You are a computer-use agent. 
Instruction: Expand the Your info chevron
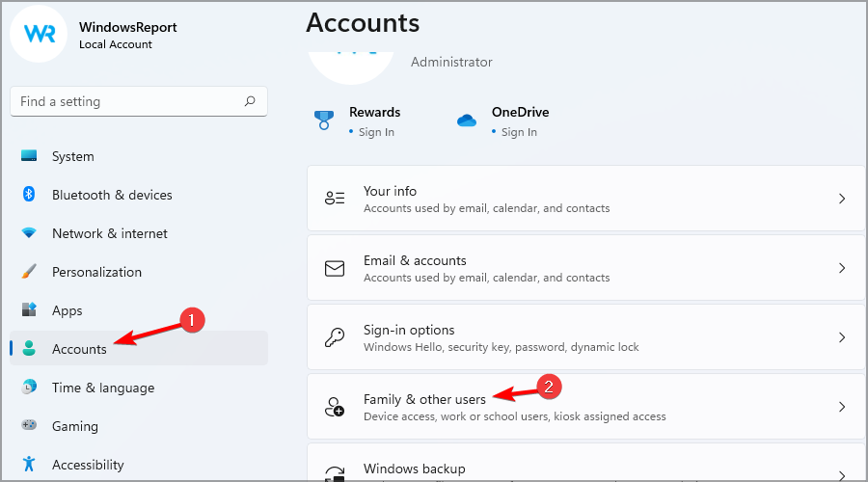[x=842, y=199]
